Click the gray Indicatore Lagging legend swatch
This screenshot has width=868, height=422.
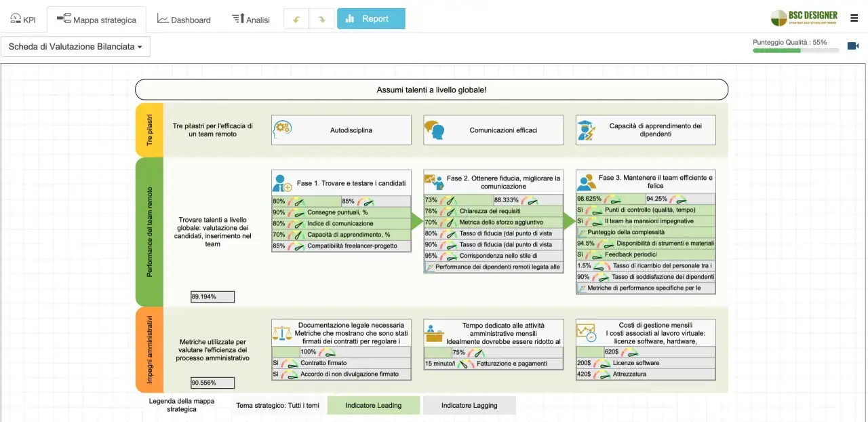coord(469,405)
